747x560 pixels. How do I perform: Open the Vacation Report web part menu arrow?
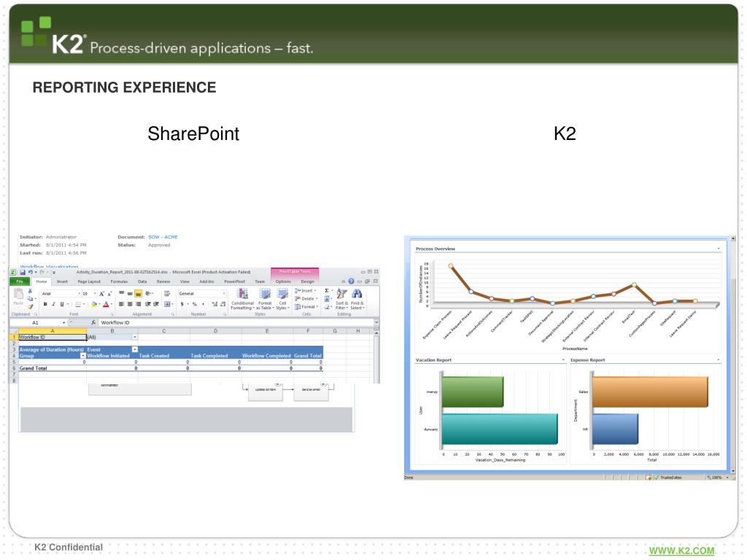[x=564, y=360]
